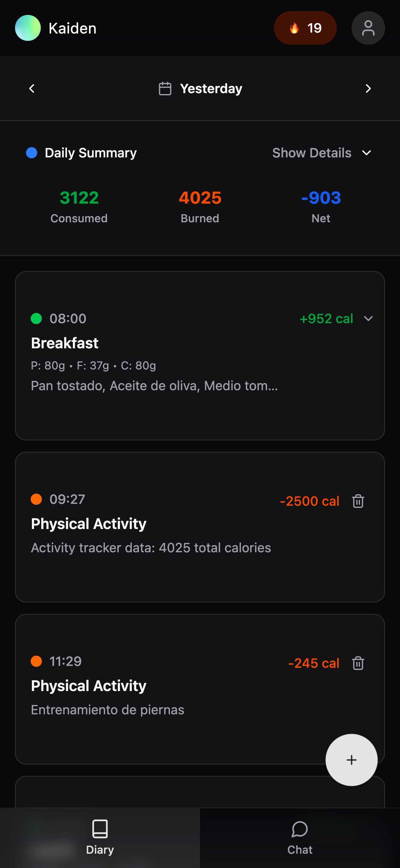
Task: Click the -903 Net calories figure
Action: pos(321,198)
